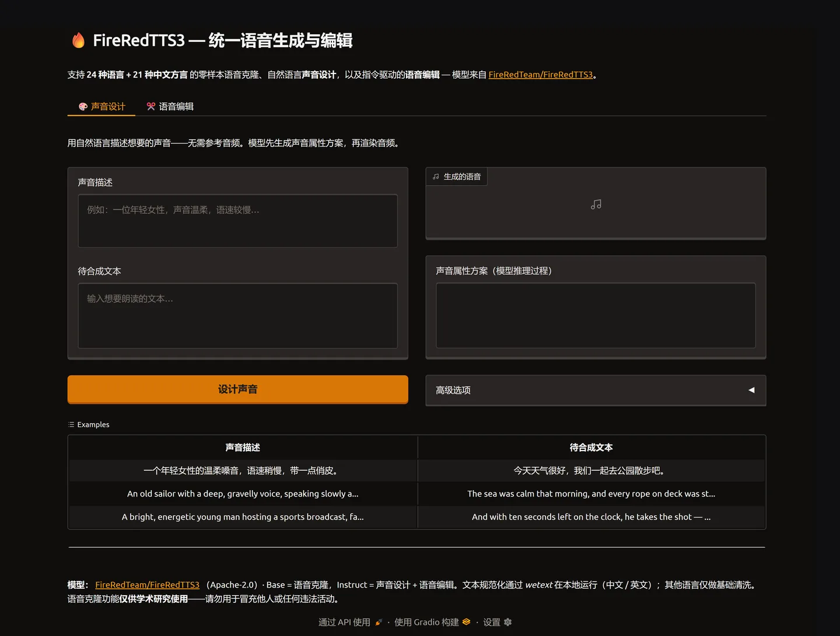
Task: Click the FireRedTTS3 — 统一语音生成与编辑 heading
Action: point(223,40)
